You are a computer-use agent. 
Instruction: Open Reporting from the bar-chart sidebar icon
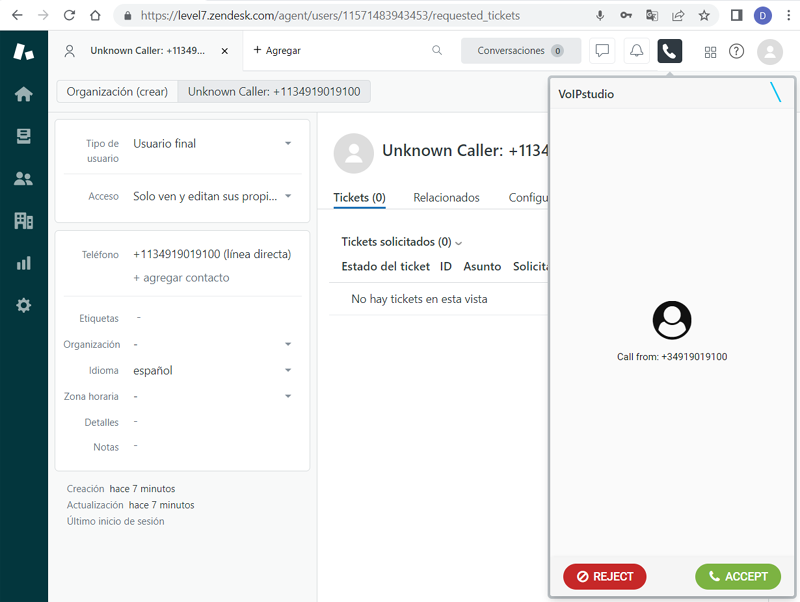tap(23, 263)
